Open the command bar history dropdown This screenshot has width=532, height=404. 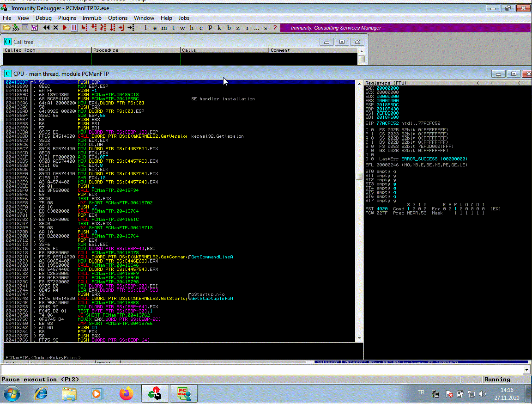point(526,370)
